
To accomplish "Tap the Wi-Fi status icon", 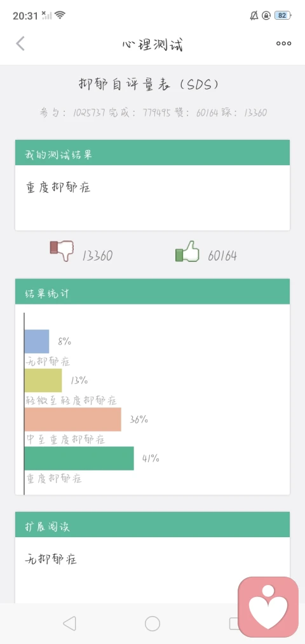I will 60,16.
